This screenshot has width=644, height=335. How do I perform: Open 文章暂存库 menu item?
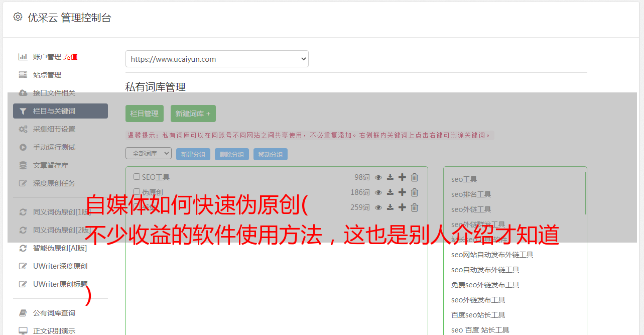(51, 165)
